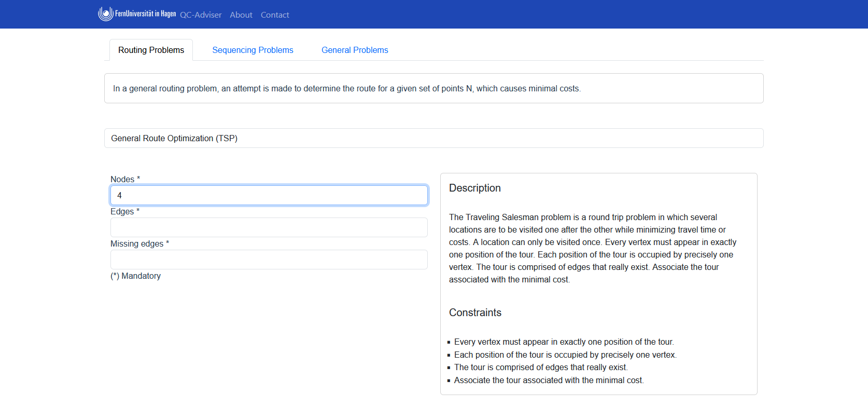Viewport: 868px width, 407px height.
Task: Click the (*) Mandatory note
Action: click(x=135, y=276)
